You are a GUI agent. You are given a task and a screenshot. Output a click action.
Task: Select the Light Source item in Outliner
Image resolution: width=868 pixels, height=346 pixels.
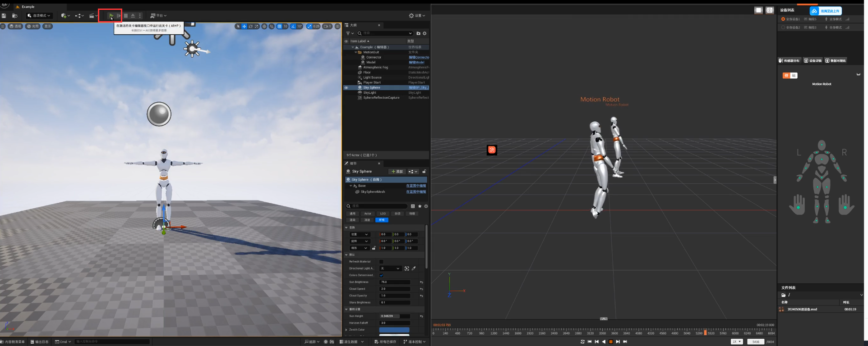[372, 77]
